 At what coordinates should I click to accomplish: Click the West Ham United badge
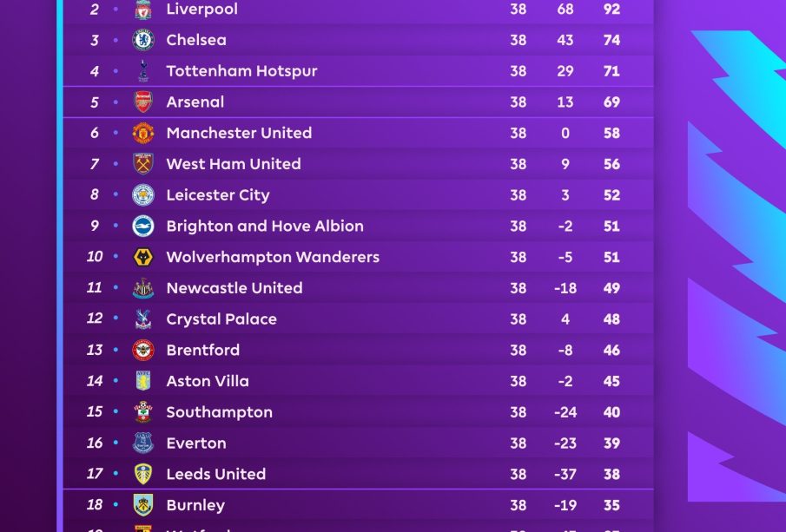pyautogui.click(x=143, y=164)
